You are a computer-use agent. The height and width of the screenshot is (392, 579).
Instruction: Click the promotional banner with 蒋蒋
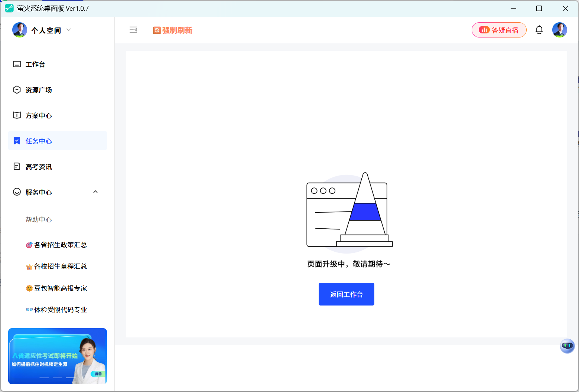(x=58, y=356)
